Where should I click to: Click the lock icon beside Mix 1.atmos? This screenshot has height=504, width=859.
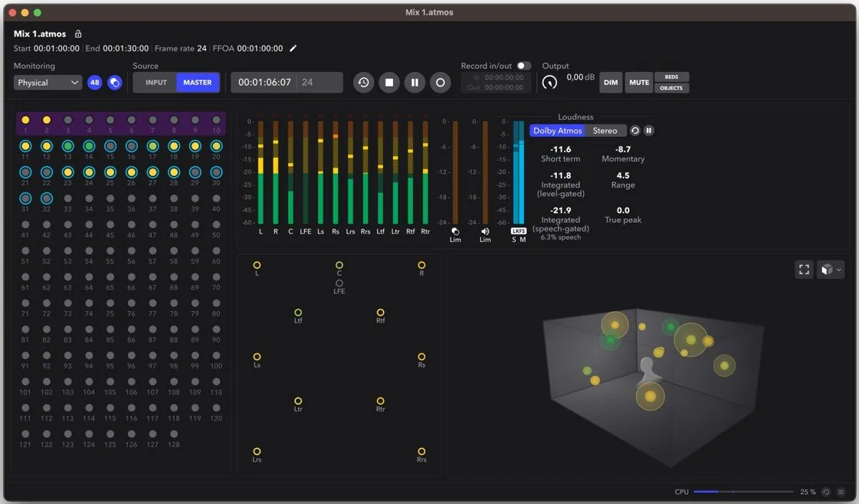[78, 34]
